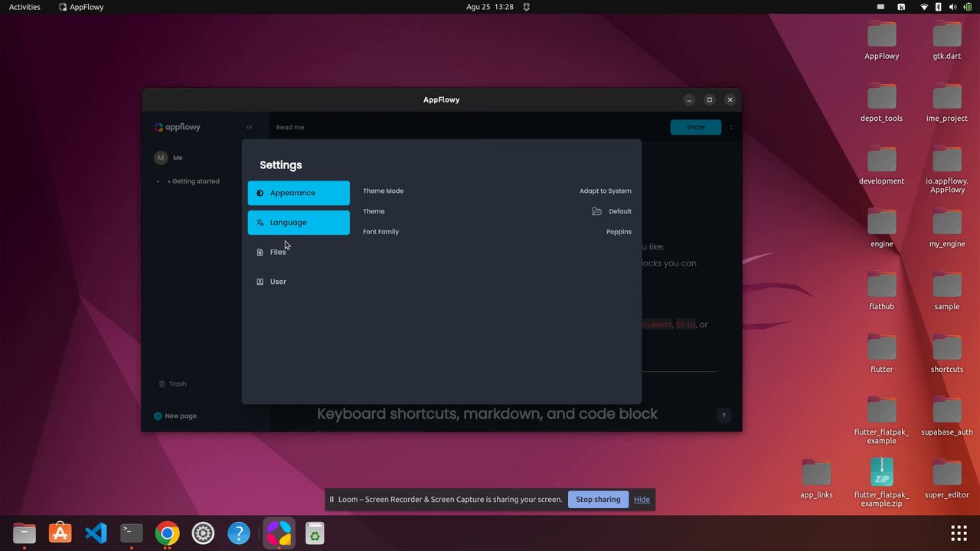
Task: Click the New page plus icon
Action: 158,416
